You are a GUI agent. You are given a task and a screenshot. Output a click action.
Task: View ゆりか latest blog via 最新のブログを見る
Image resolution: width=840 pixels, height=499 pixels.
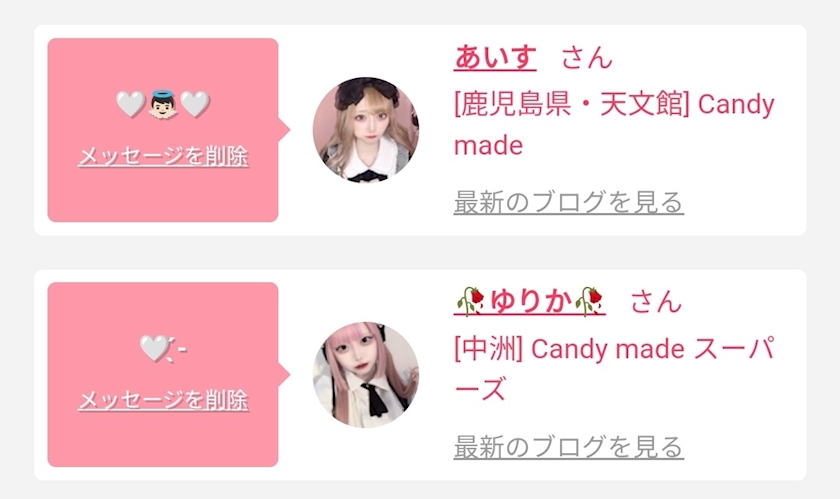[569, 446]
